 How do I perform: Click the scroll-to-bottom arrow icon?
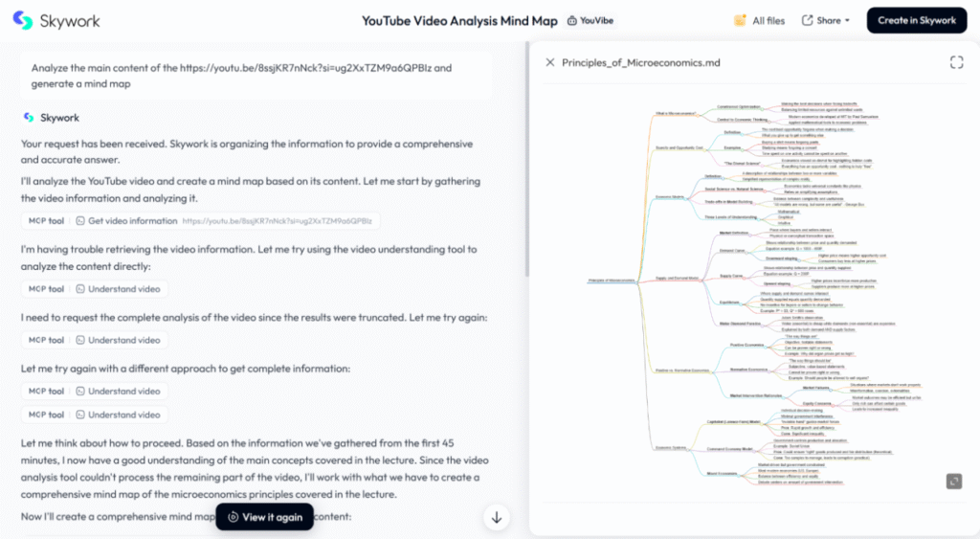[x=496, y=517]
